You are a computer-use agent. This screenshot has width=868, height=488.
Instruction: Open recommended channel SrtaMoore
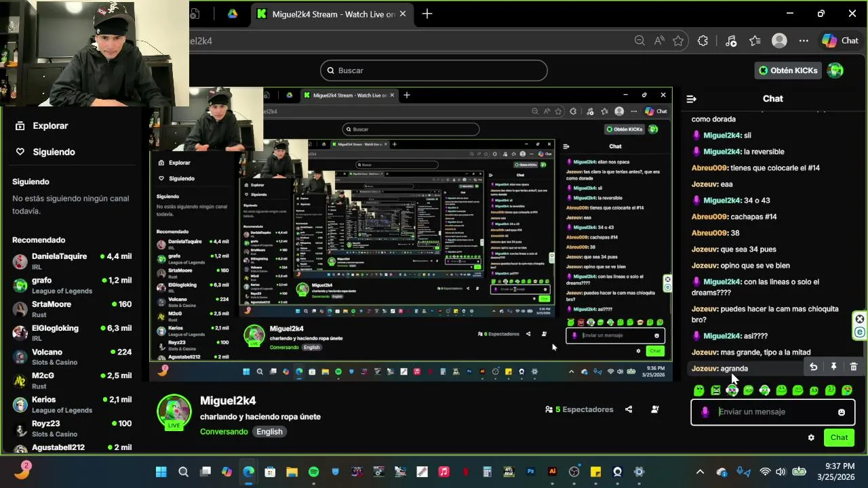click(72, 309)
